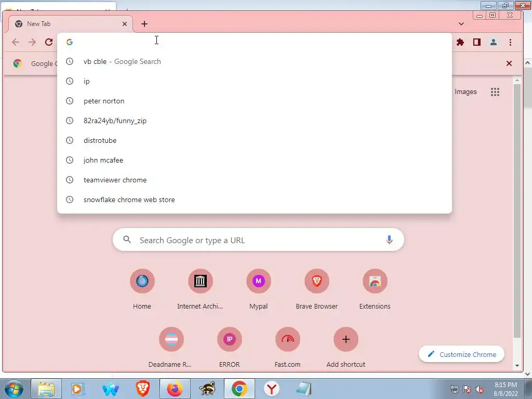Open a new tab with the plus button
This screenshot has height=399, width=532.
(x=144, y=24)
